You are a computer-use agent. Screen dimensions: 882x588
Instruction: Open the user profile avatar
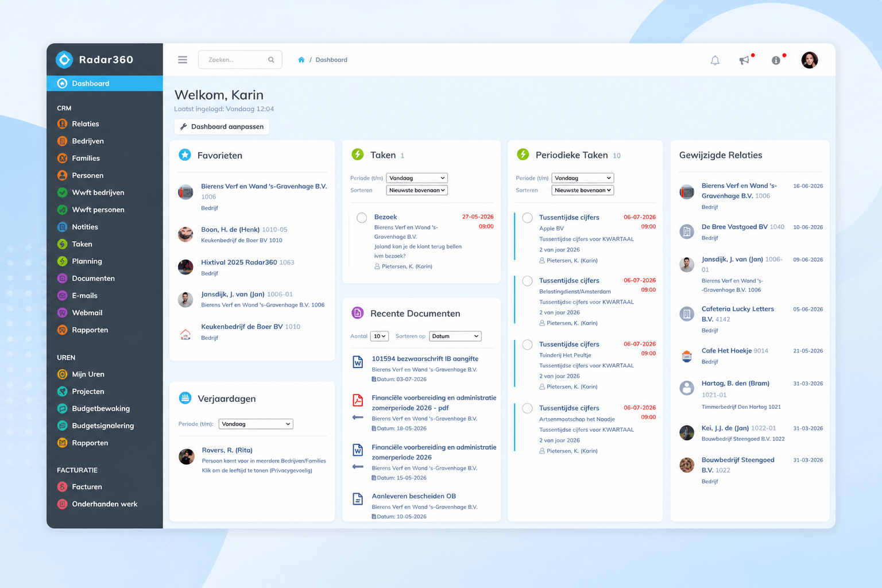point(810,60)
